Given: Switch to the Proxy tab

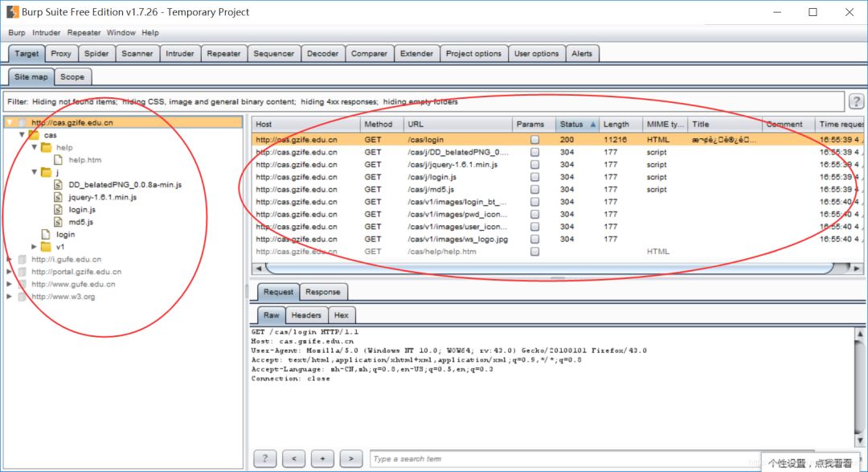Looking at the screenshot, I should pyautogui.click(x=61, y=54).
